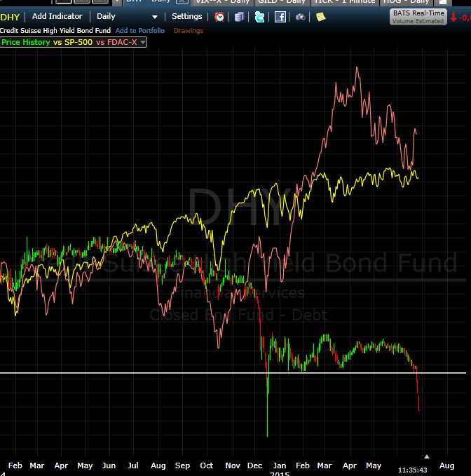Click the camera snapshot icon

click(301, 17)
